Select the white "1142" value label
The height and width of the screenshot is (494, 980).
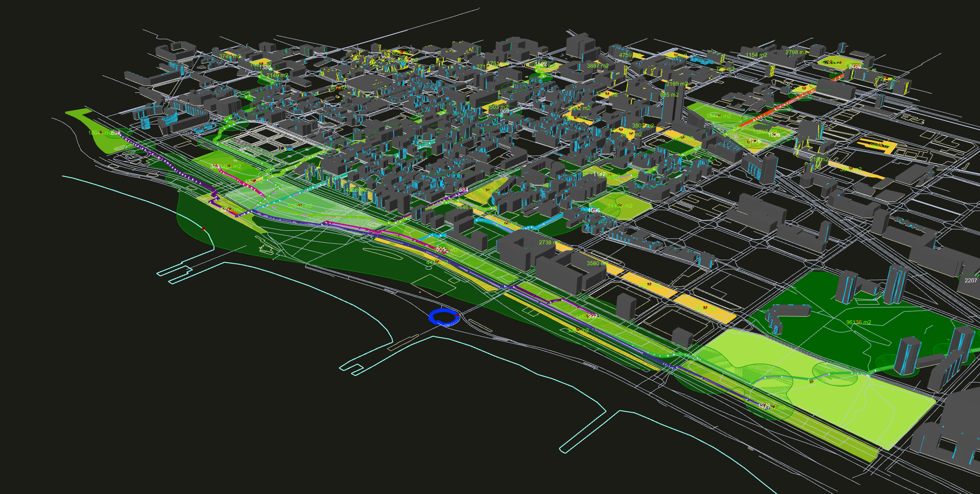600,175
